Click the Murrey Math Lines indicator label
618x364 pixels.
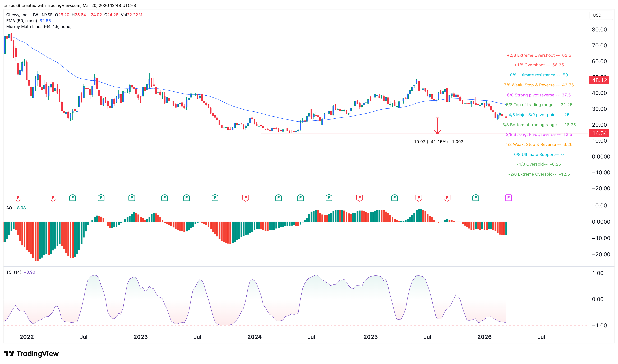39,26
